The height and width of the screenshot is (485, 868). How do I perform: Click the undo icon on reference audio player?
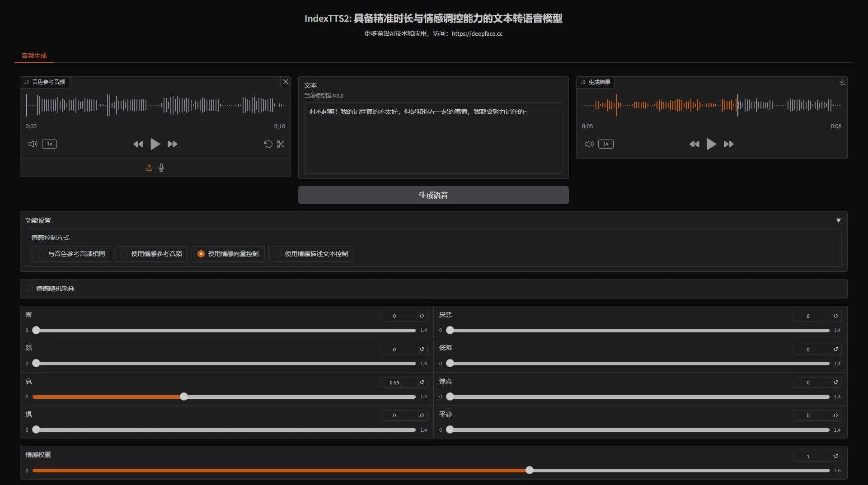coord(268,144)
